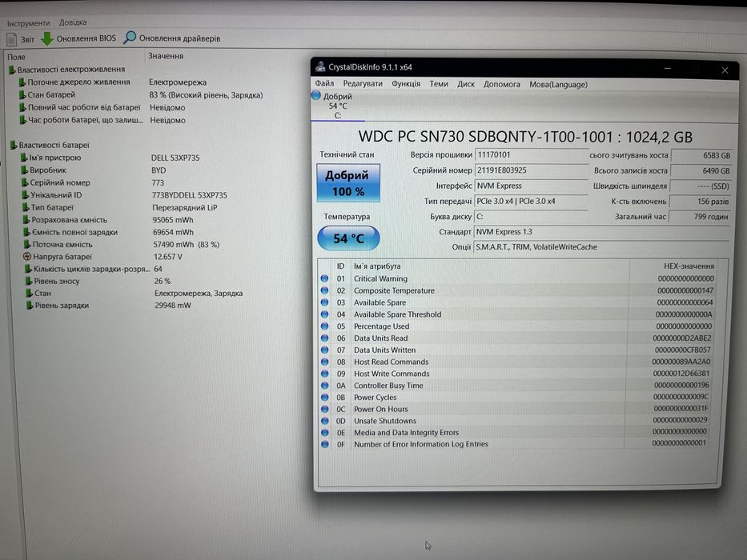
Task: Select the C: drive tab with blue status icon
Action: (337, 106)
